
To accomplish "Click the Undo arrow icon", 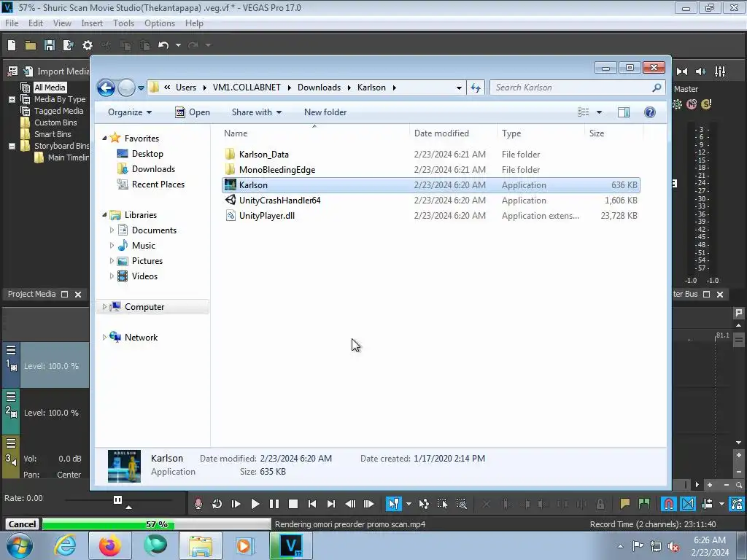I will point(163,45).
